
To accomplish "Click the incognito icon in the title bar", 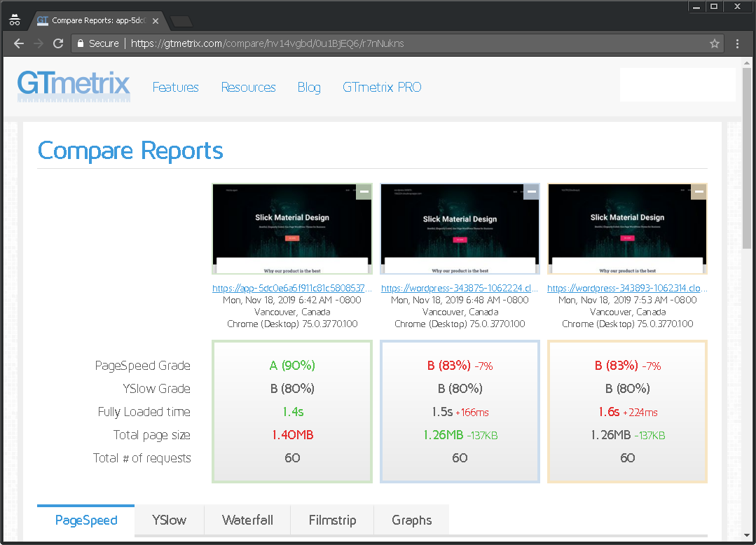I will click(15, 20).
